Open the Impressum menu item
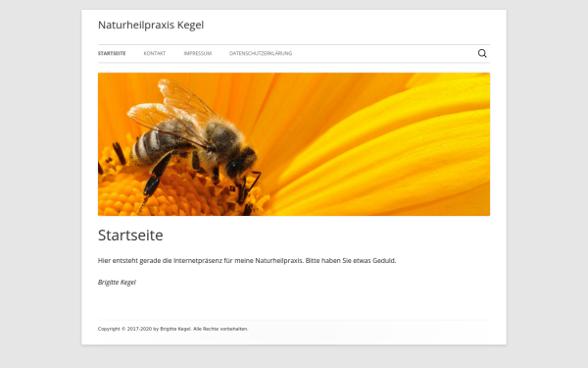 (x=198, y=53)
